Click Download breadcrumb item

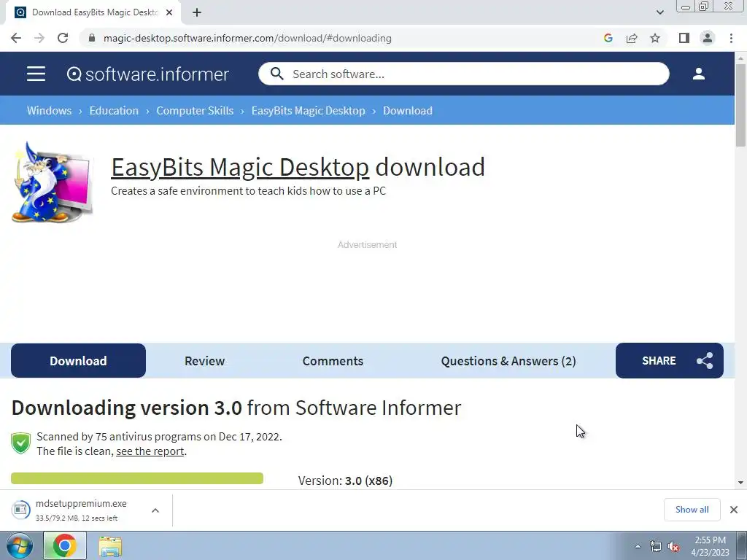click(408, 111)
